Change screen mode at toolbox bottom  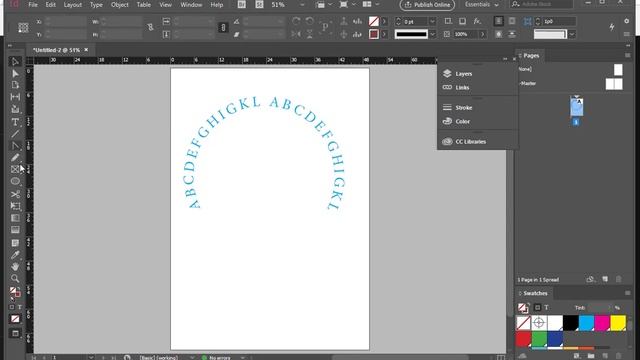15,333
